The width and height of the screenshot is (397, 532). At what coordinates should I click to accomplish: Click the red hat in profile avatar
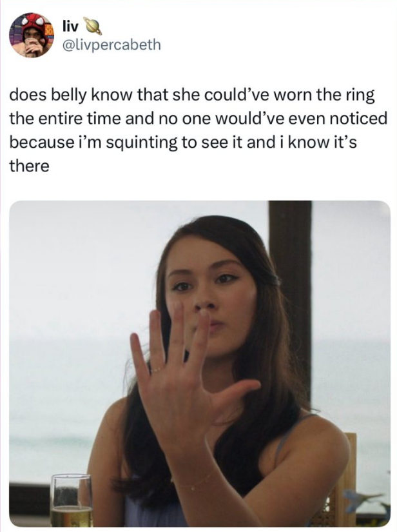(32, 23)
